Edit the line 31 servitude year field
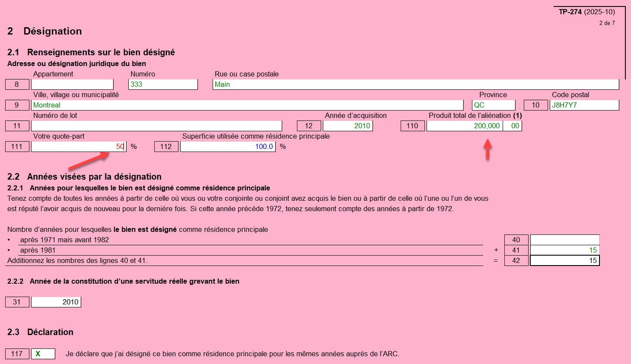 (56, 302)
